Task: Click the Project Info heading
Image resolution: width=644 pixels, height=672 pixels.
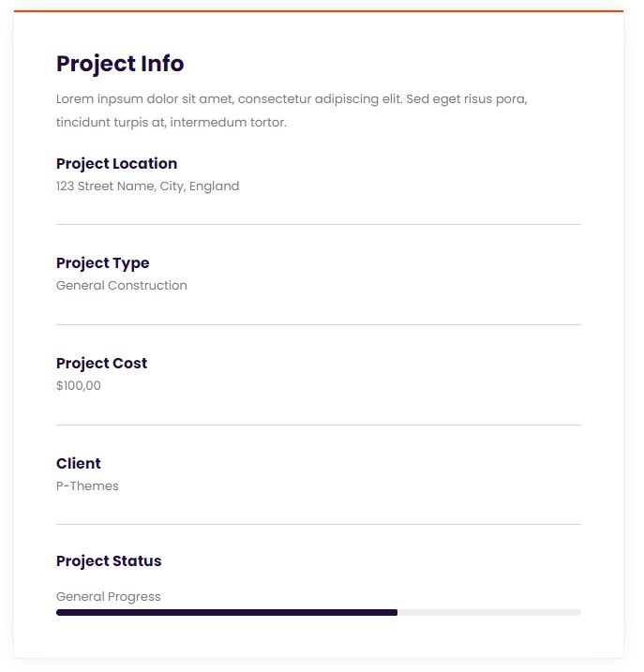Action: (x=120, y=64)
